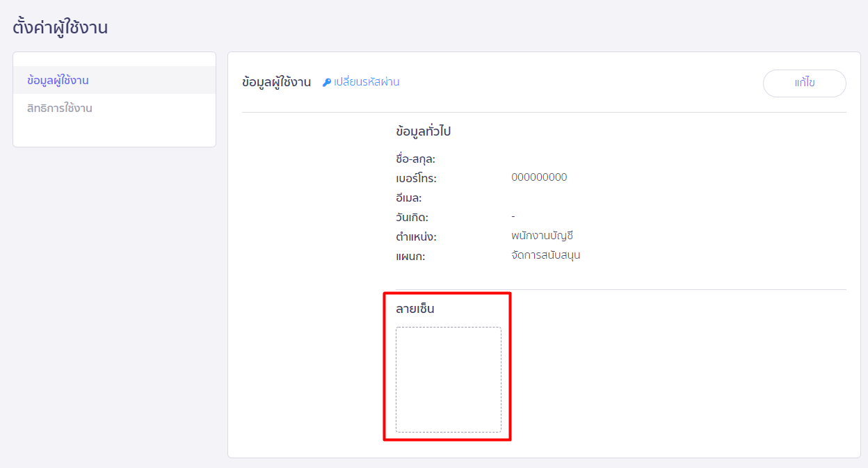
Task: Click the ตั้งค่าผู้ใช้งาน page title
Action: pyautogui.click(x=61, y=27)
